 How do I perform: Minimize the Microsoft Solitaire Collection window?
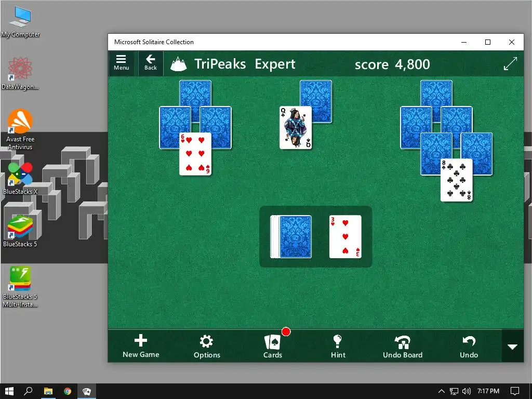[464, 42]
